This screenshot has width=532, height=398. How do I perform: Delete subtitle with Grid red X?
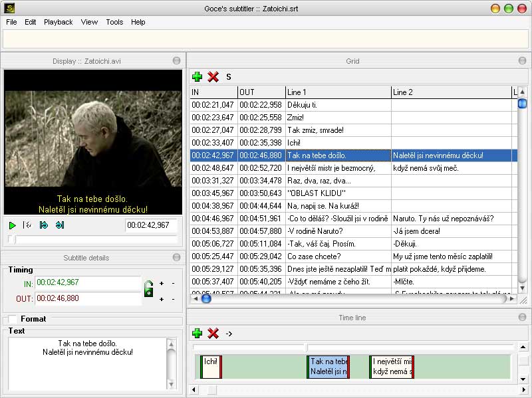(213, 77)
